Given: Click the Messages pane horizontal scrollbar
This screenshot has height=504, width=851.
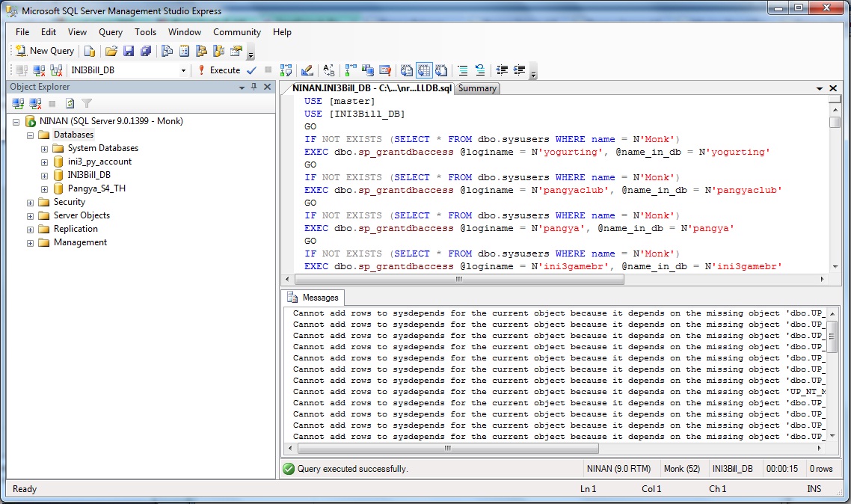Looking at the screenshot, I should tap(449, 449).
